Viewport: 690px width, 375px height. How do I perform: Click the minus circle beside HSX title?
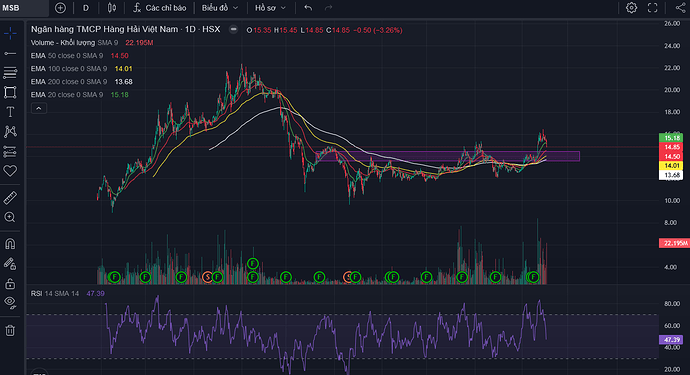234,29
